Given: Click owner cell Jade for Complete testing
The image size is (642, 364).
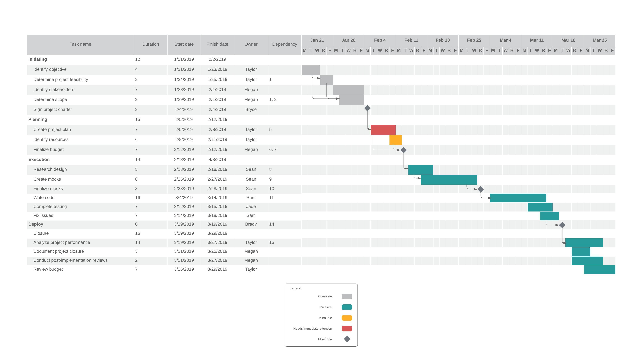Looking at the screenshot, I should coord(251,206).
